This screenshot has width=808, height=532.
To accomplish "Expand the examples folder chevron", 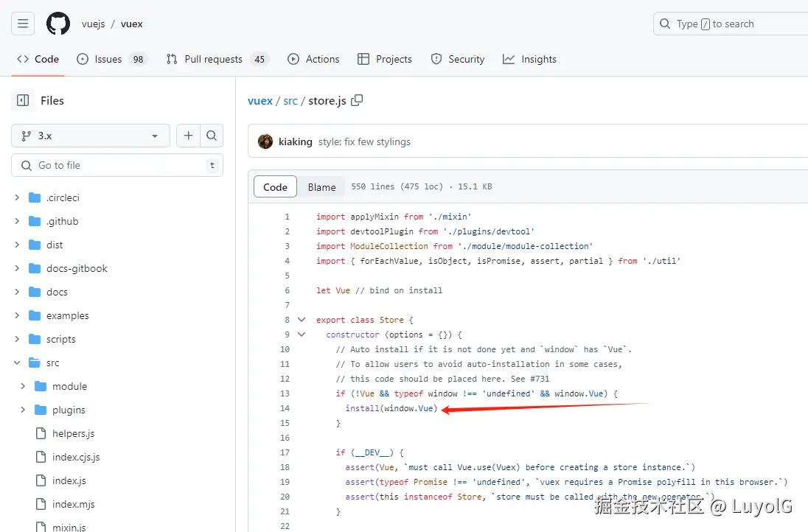I will click(17, 315).
